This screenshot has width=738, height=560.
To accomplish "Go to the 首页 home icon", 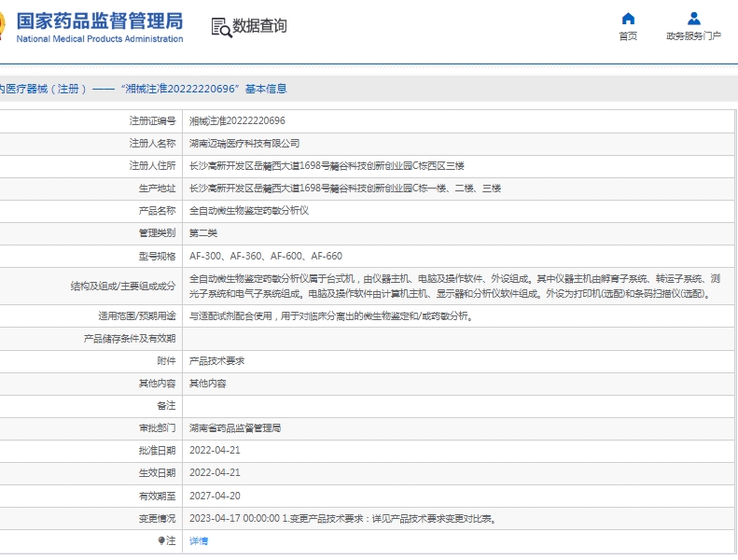I will point(628,19).
